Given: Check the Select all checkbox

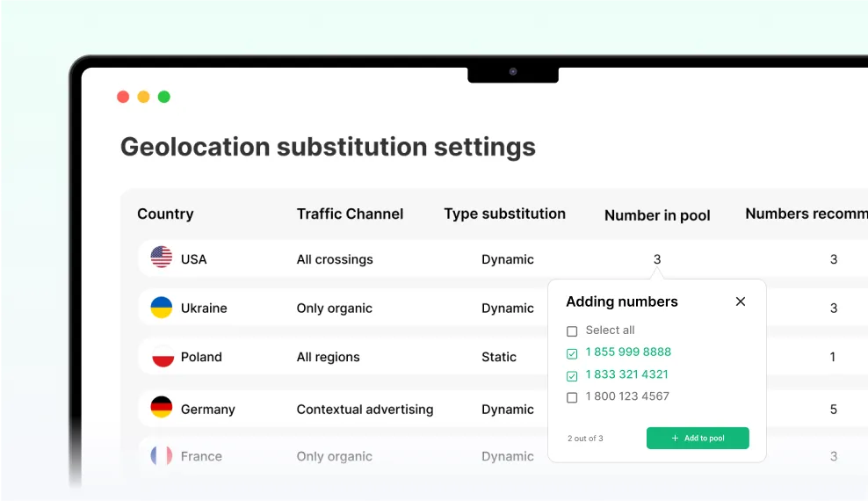Looking at the screenshot, I should pos(572,331).
